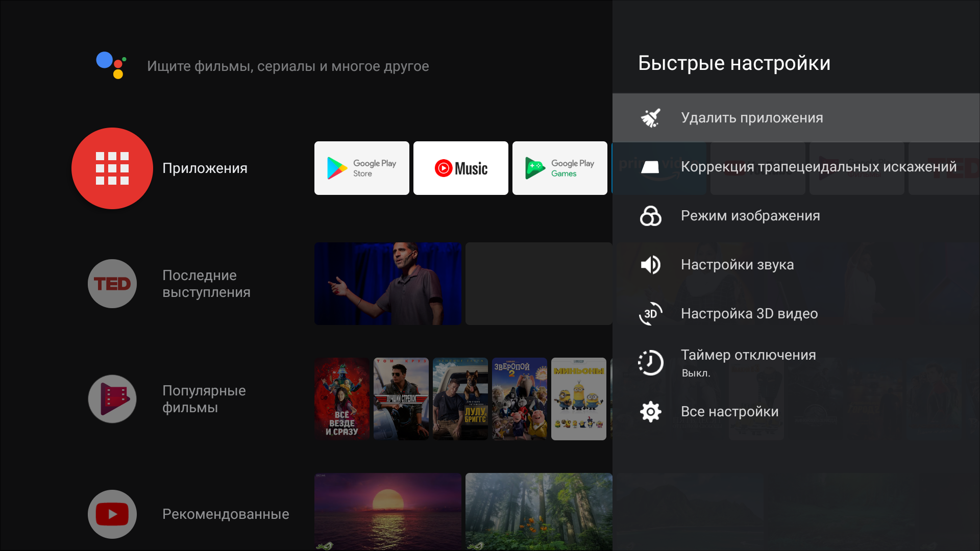Select Режим изображения menu item
This screenshot has height=551, width=980.
tap(750, 216)
